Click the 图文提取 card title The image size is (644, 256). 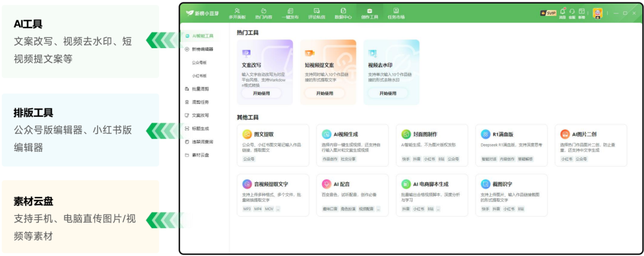(264, 134)
